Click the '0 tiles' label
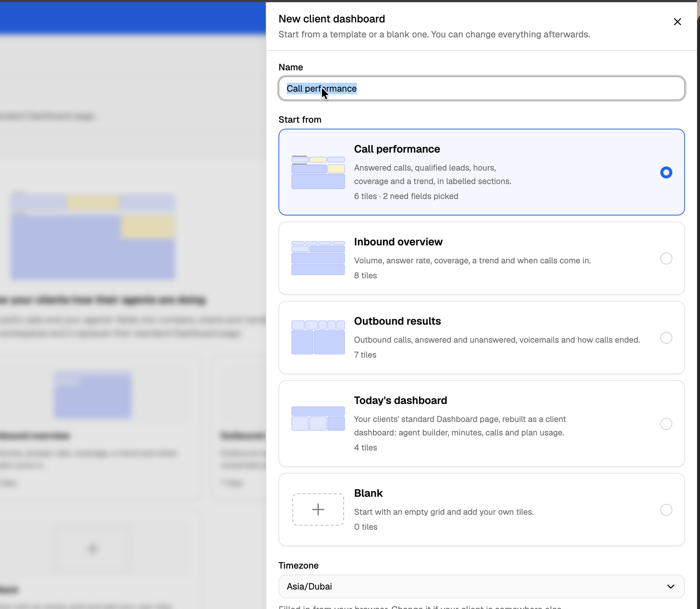This screenshot has height=609, width=700. click(366, 527)
